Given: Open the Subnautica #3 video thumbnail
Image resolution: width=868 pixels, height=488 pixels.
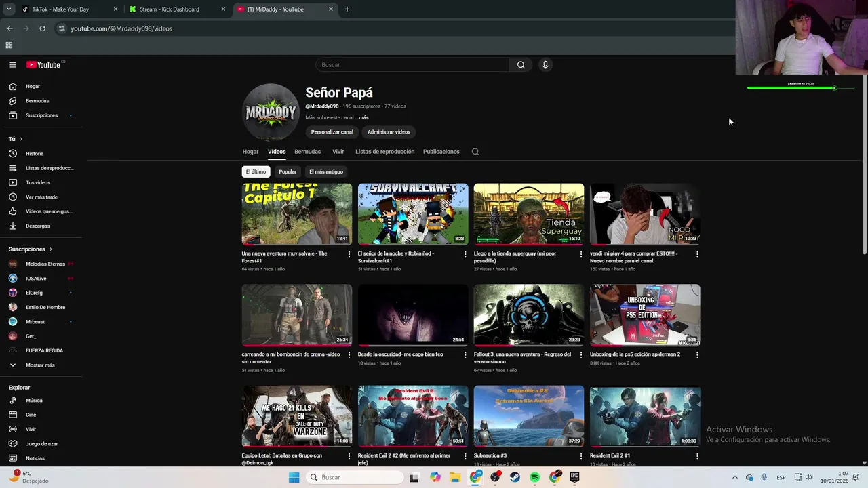Looking at the screenshot, I should coord(529,416).
